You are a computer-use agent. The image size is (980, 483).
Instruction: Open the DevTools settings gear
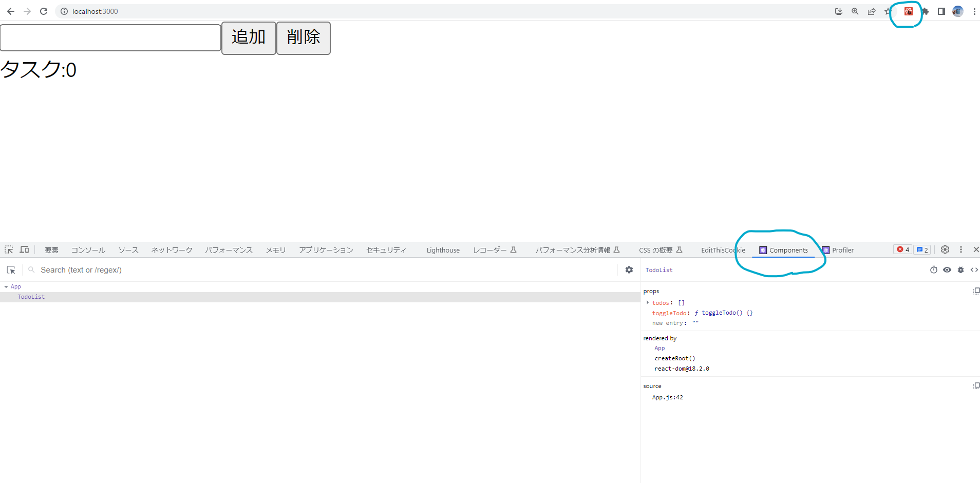click(945, 249)
